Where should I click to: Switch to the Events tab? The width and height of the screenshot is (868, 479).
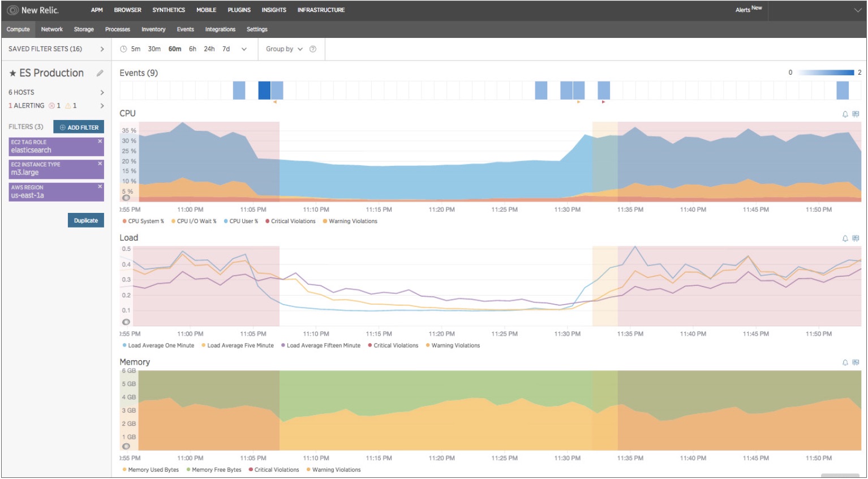pos(186,29)
